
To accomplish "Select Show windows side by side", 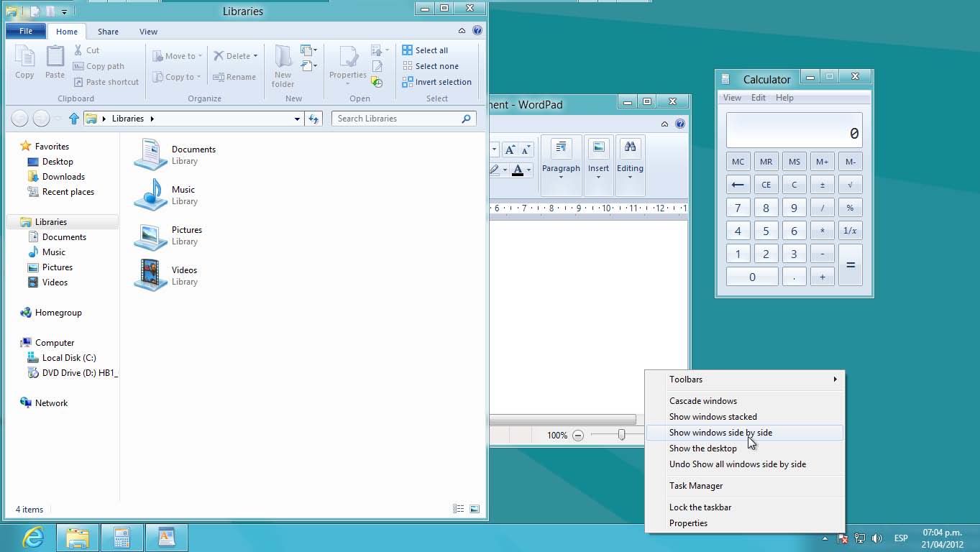I will [720, 433].
